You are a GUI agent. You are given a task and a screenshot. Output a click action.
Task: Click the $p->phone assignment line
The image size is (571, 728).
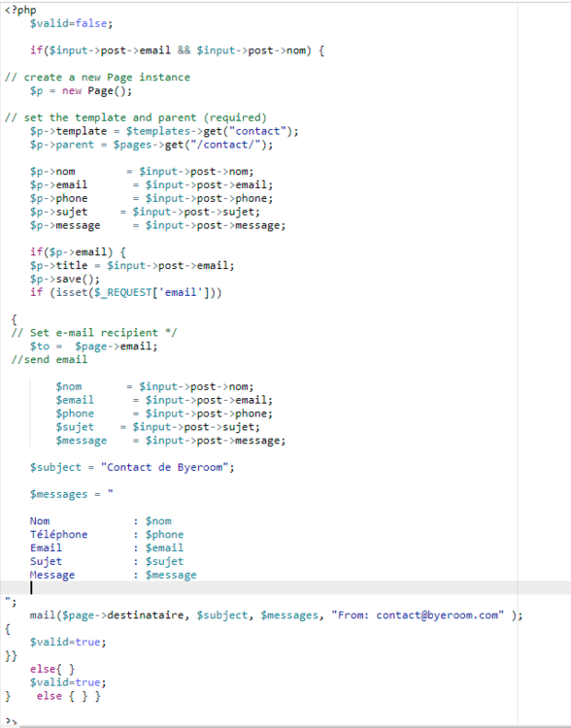(151, 198)
